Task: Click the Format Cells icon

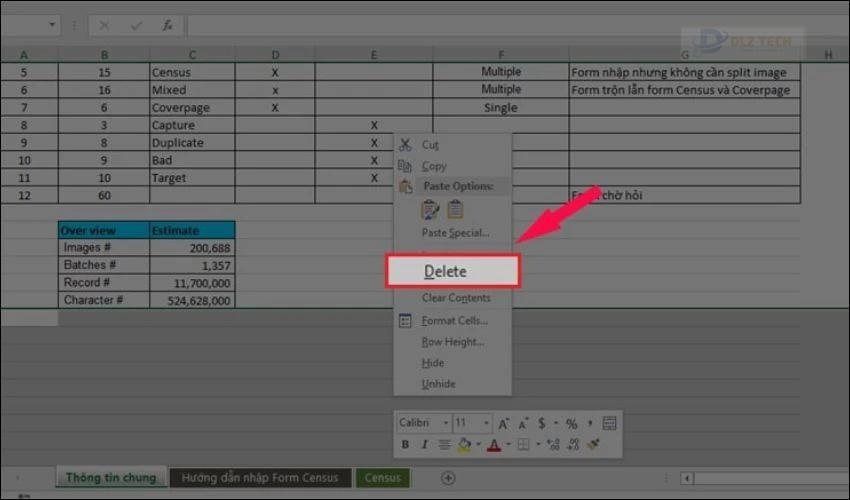Action: pyautogui.click(x=405, y=320)
